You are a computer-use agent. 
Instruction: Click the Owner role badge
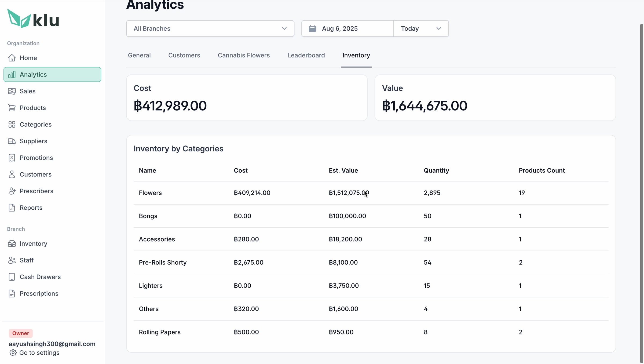click(x=21, y=333)
